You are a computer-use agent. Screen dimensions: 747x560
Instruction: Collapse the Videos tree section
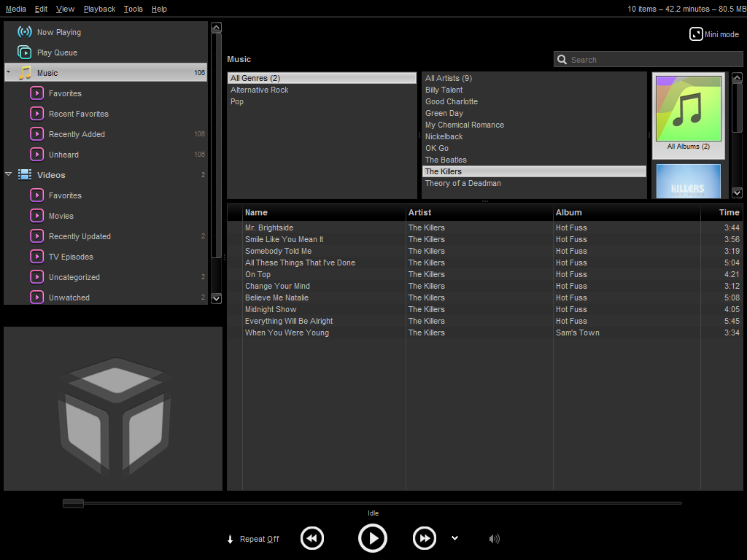[x=9, y=174]
